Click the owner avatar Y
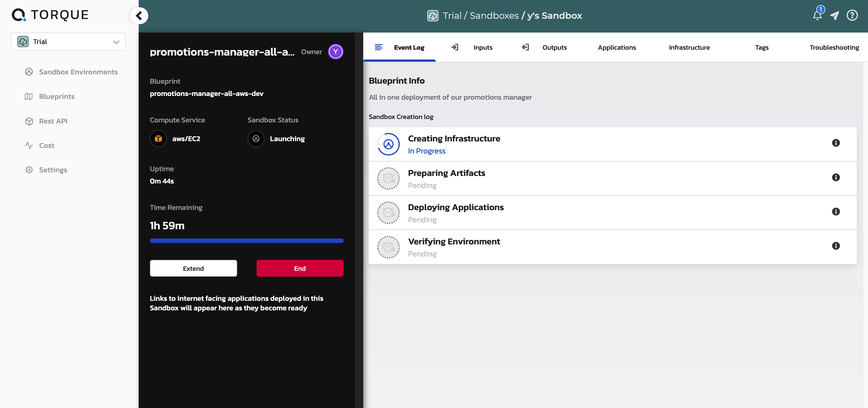 (336, 52)
